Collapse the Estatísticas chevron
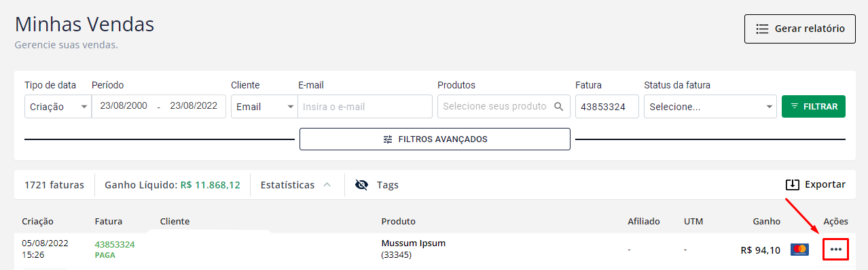 coord(327,184)
